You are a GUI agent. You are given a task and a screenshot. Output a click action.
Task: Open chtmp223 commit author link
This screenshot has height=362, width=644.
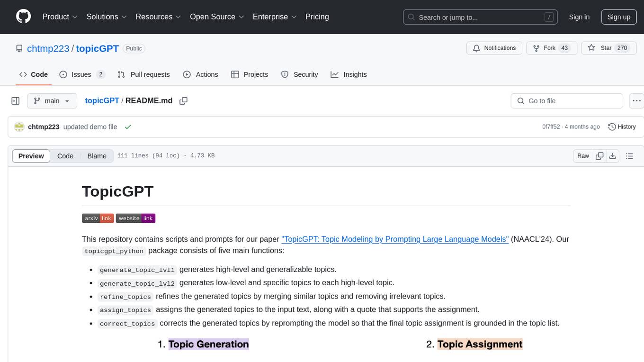[44, 127]
